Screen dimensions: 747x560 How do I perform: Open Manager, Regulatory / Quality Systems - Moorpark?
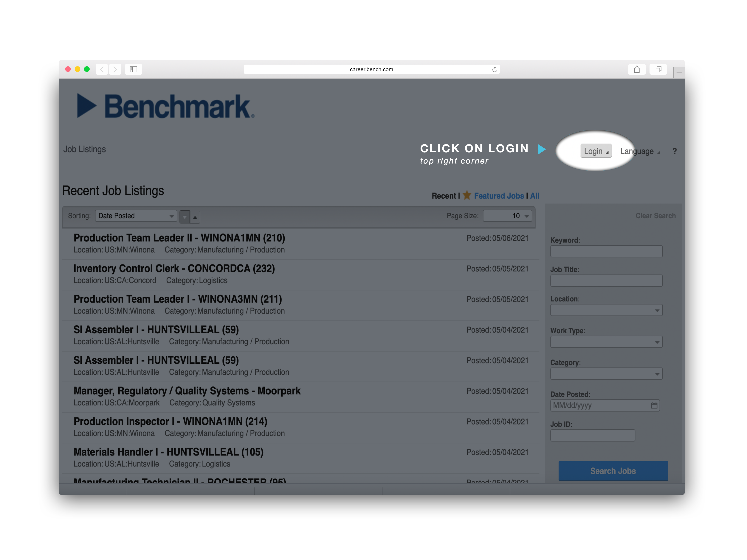click(187, 391)
